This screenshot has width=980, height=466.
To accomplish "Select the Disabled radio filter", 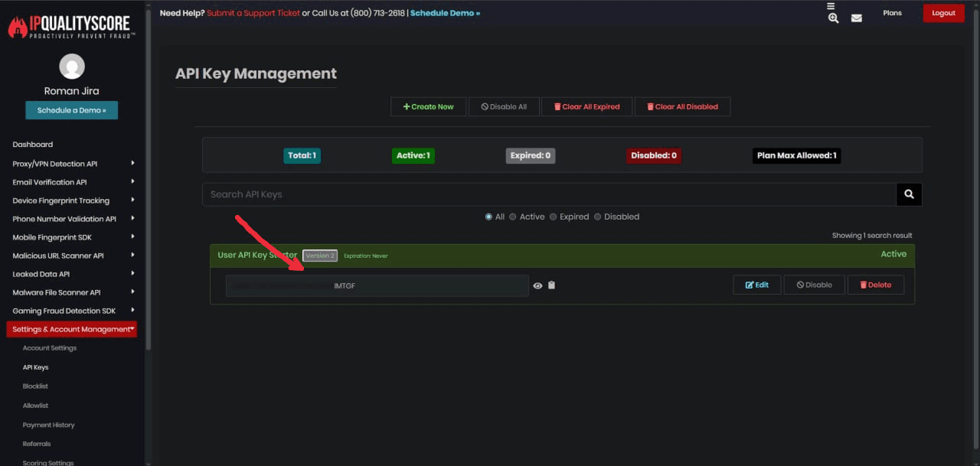I will [x=597, y=217].
